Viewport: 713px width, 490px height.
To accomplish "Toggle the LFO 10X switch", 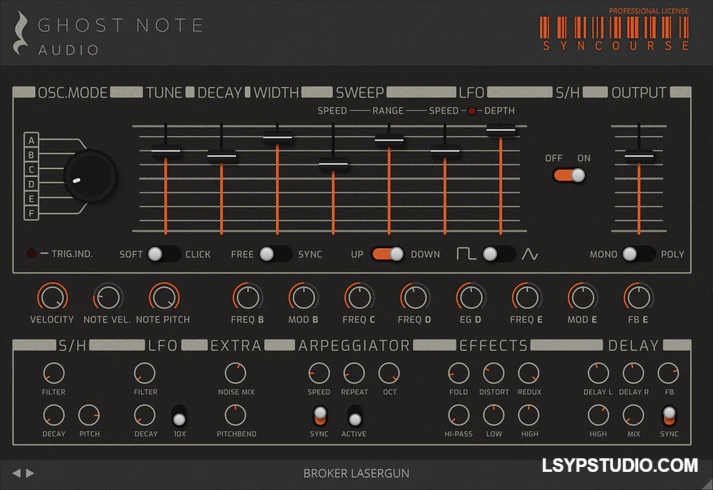I will tap(179, 415).
